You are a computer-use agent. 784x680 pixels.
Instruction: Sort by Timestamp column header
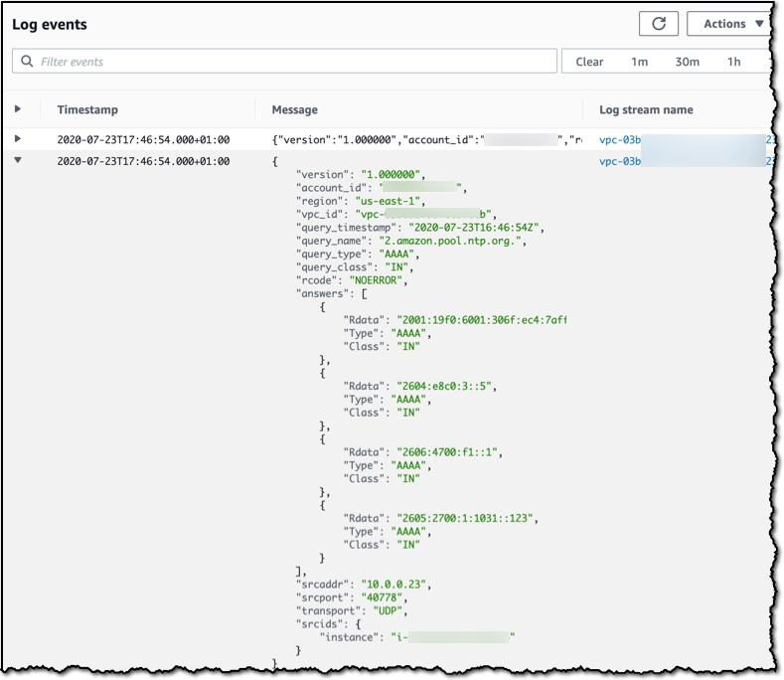[87, 109]
